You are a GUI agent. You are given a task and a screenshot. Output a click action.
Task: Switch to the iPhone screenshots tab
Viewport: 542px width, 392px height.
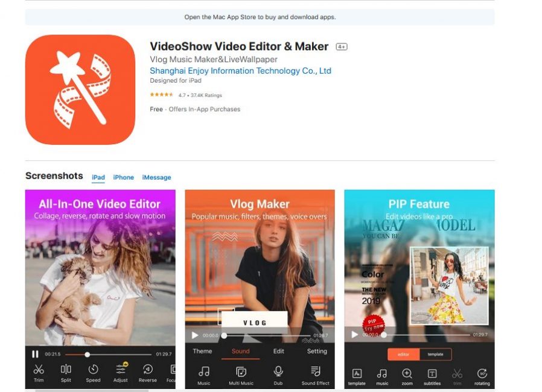coord(123,177)
